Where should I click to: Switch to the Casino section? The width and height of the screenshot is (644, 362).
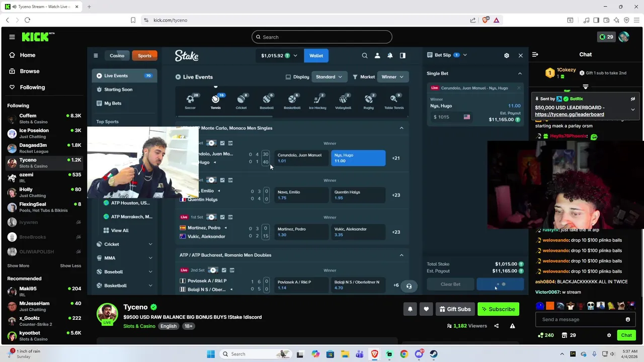point(117,56)
